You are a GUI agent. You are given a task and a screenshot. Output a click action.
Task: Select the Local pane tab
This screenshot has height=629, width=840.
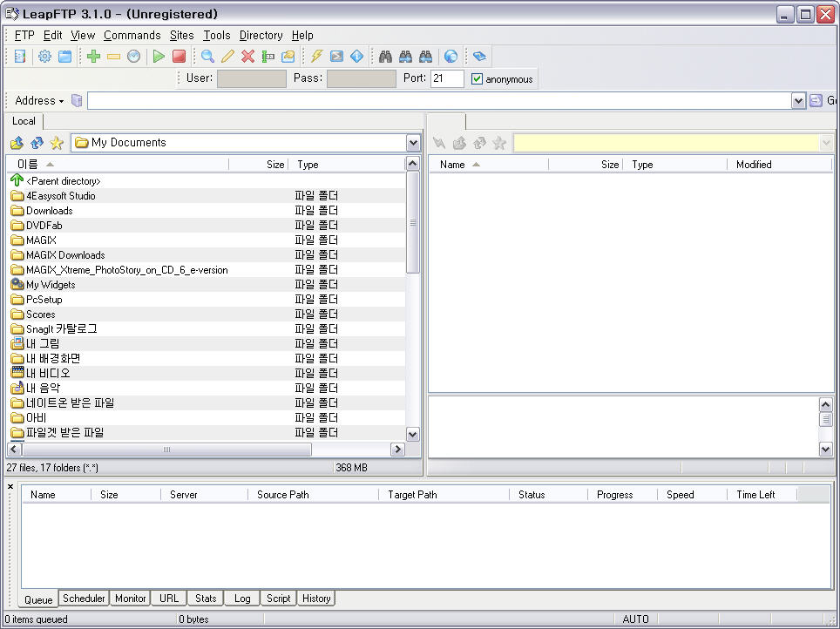click(24, 121)
